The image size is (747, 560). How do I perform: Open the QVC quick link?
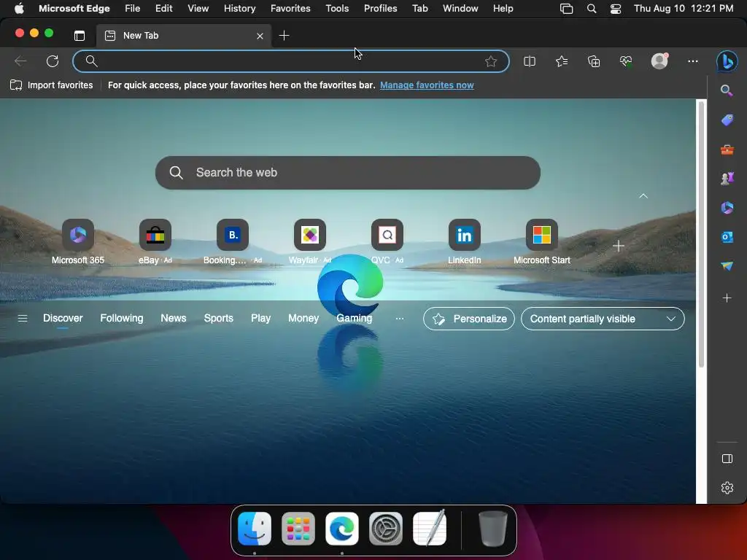(387, 242)
